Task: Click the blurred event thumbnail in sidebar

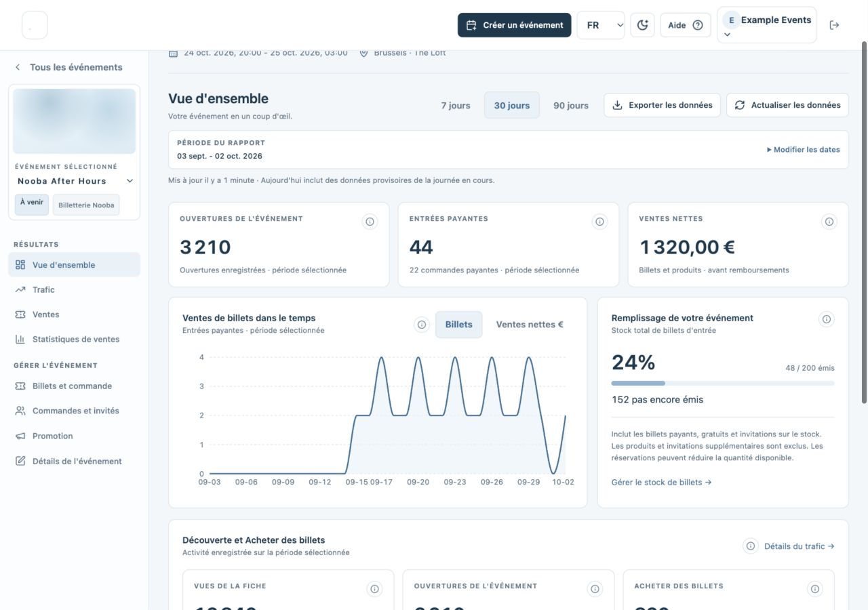Action: 75,121
